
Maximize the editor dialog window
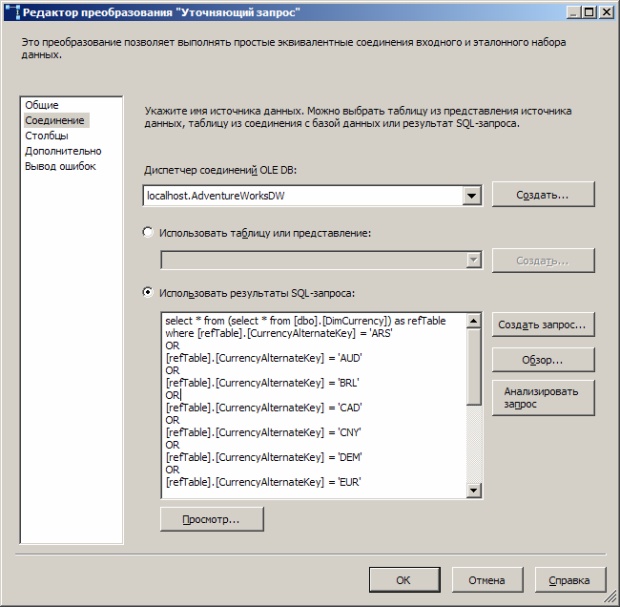click(586, 11)
